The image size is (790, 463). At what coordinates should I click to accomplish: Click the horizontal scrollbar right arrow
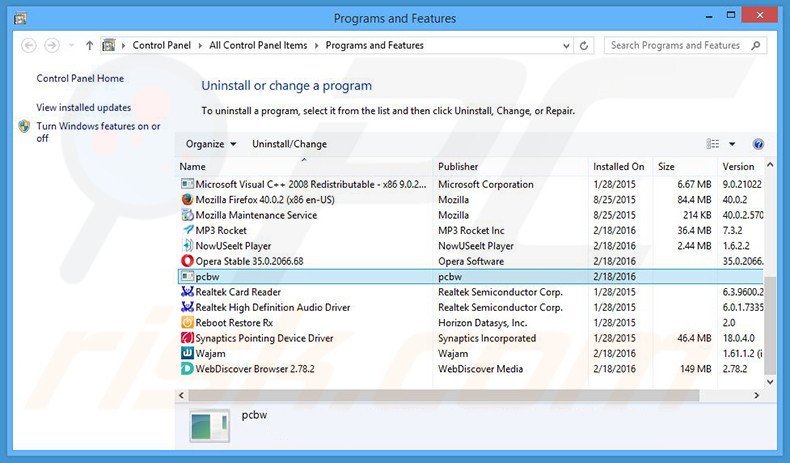point(756,395)
